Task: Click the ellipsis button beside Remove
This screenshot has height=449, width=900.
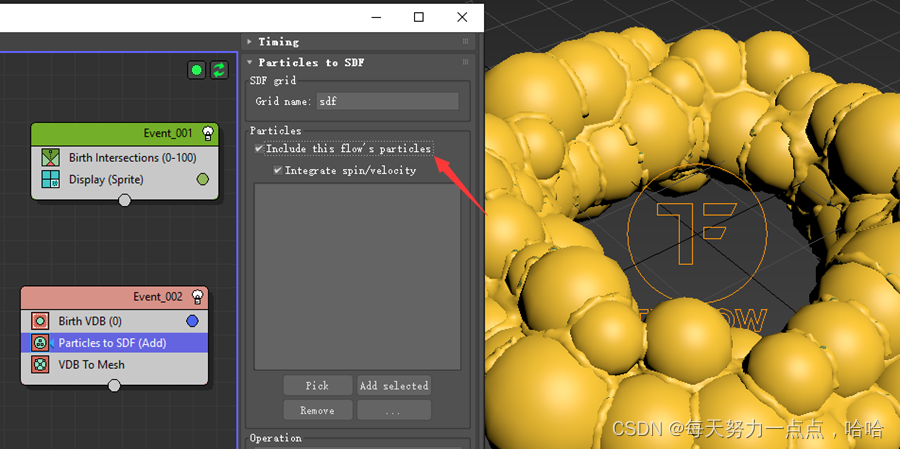Action: (x=394, y=411)
